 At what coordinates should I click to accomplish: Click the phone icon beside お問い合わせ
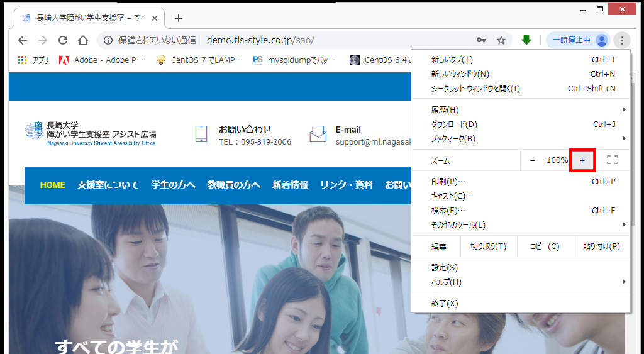pos(201,134)
